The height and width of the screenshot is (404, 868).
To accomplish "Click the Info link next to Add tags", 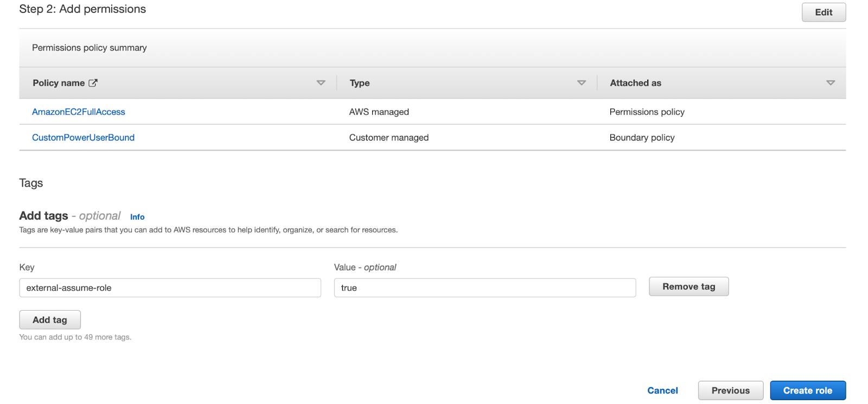I will coord(137,217).
